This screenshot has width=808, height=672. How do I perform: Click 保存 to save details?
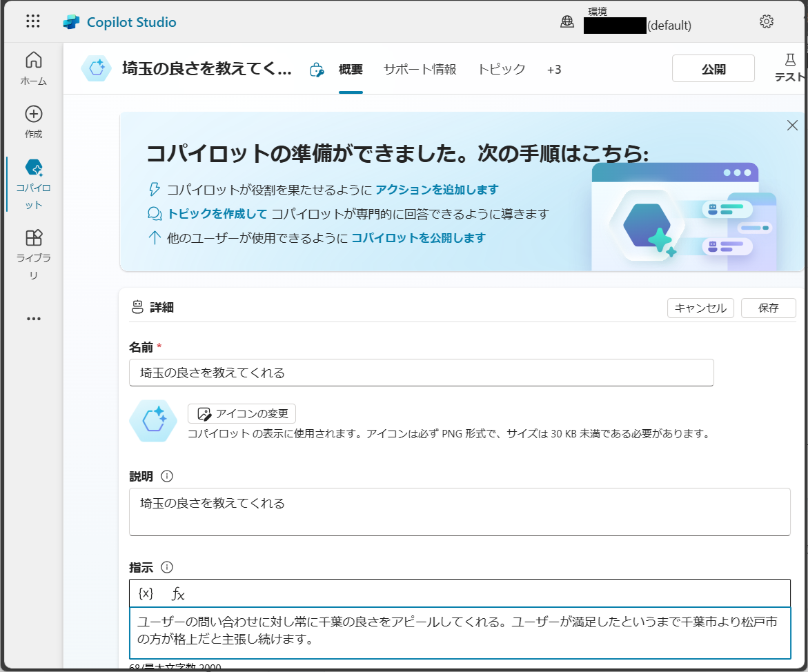pos(768,308)
